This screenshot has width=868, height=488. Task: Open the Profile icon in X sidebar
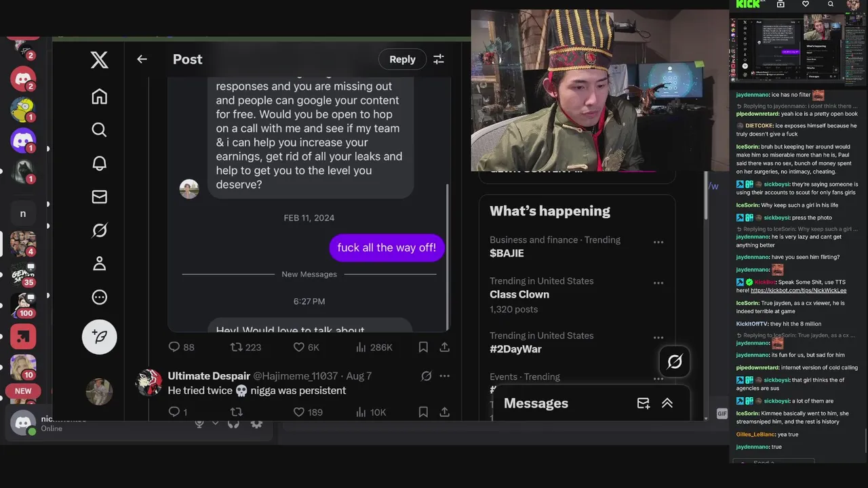(100, 264)
